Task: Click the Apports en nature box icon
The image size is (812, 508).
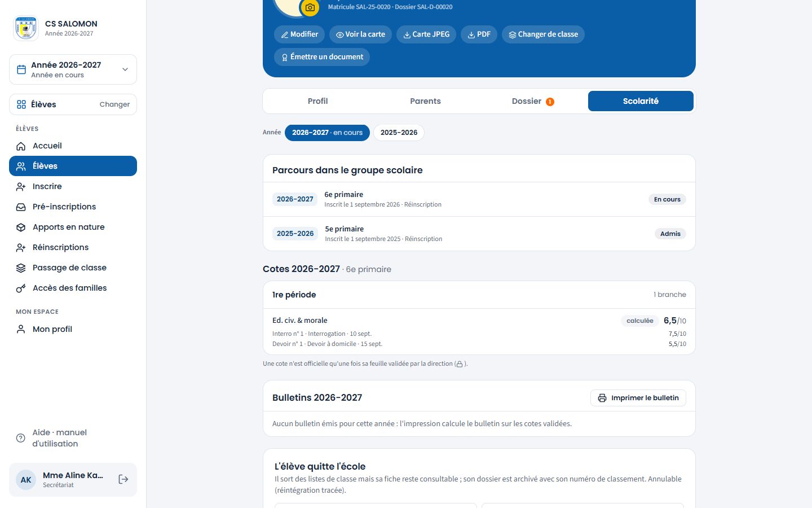Action: (x=21, y=227)
